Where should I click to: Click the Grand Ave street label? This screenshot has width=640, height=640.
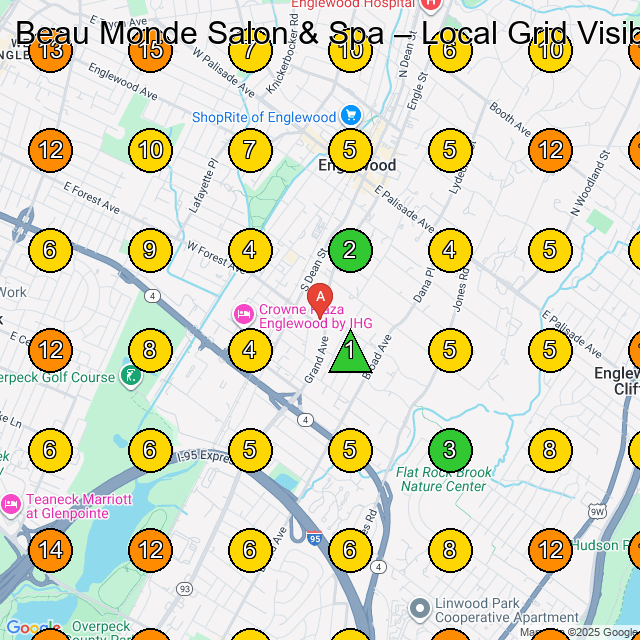317,360
